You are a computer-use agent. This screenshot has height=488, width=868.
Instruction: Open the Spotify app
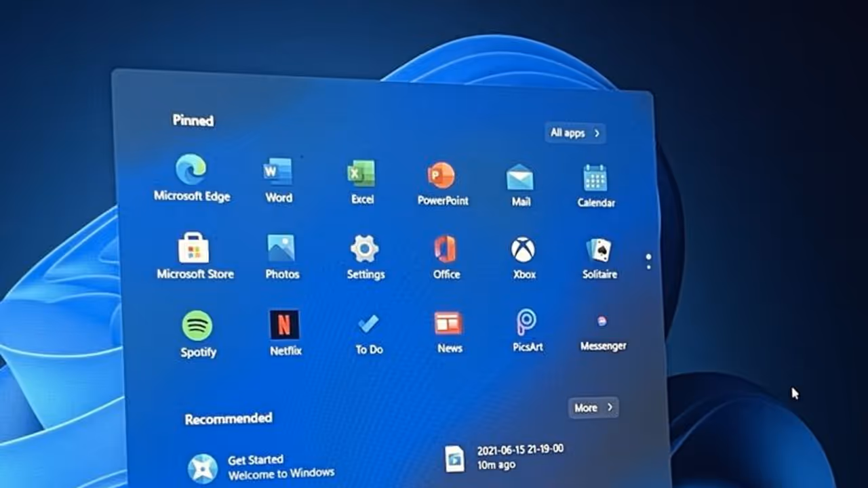197,327
